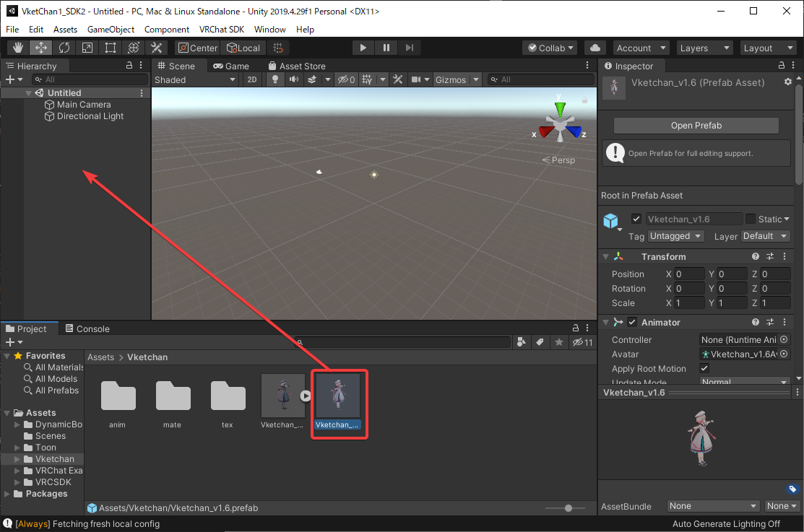Screen dimensions: 804x532
Task: Select the Hand tool in toolbar
Action: pos(18,48)
